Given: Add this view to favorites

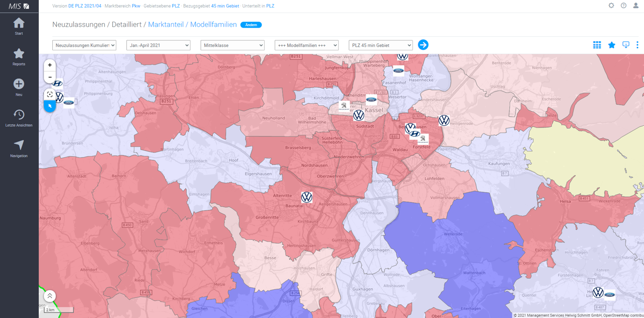Looking at the screenshot, I should [x=611, y=45].
